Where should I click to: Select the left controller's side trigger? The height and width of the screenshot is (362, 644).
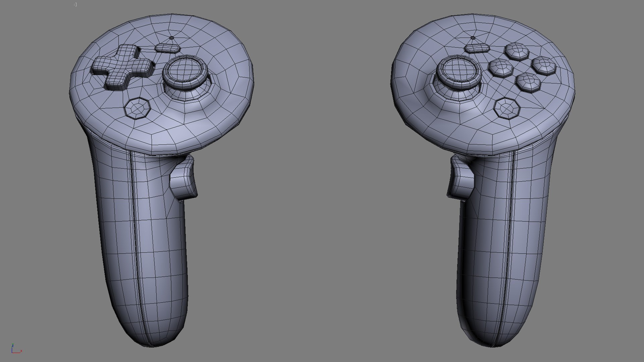point(184,178)
